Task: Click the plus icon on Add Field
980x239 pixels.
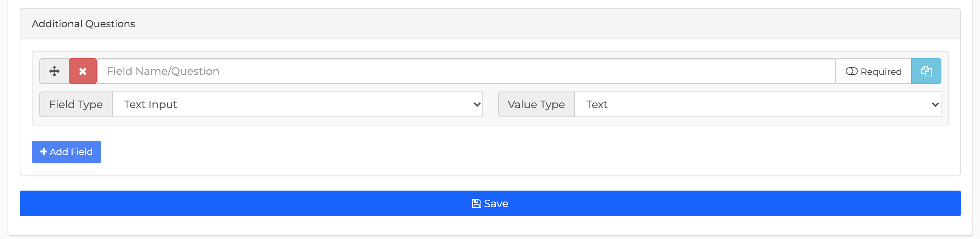Action: [x=44, y=152]
